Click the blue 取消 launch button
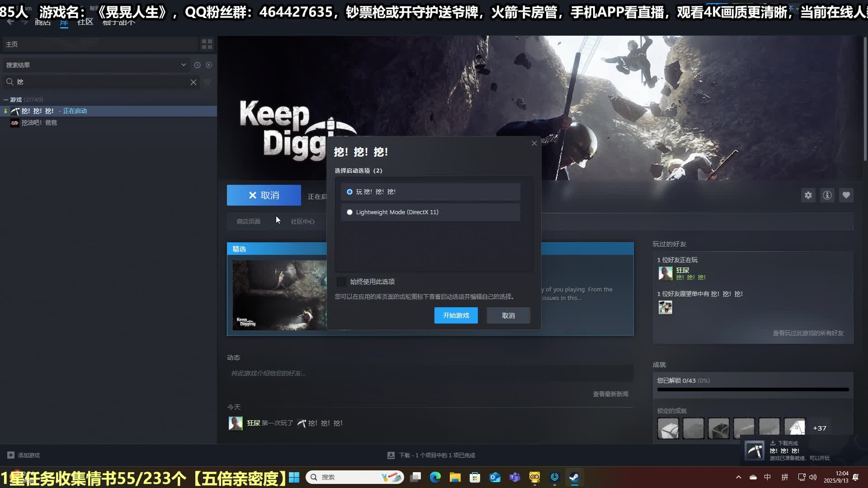Image resolution: width=868 pixels, height=488 pixels. coord(264,195)
